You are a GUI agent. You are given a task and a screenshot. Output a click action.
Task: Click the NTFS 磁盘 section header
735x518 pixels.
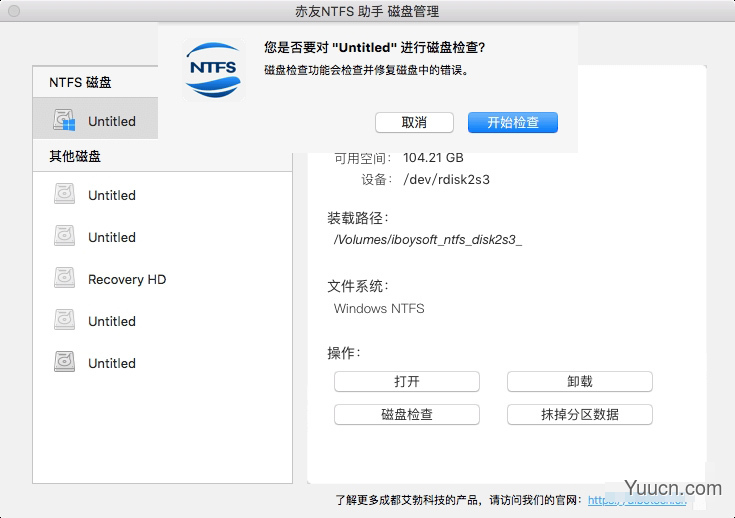[x=80, y=82]
